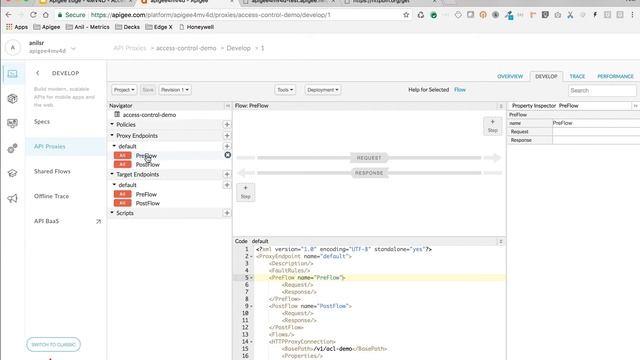Open Specs in the Develop menu
This screenshot has width=640, height=360.
pyautogui.click(x=42, y=122)
